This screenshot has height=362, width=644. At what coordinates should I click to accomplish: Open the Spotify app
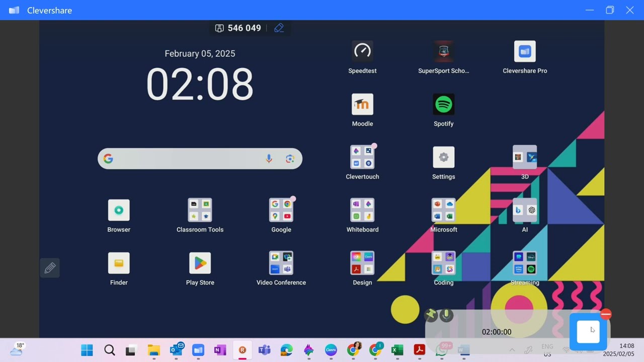[443, 104]
